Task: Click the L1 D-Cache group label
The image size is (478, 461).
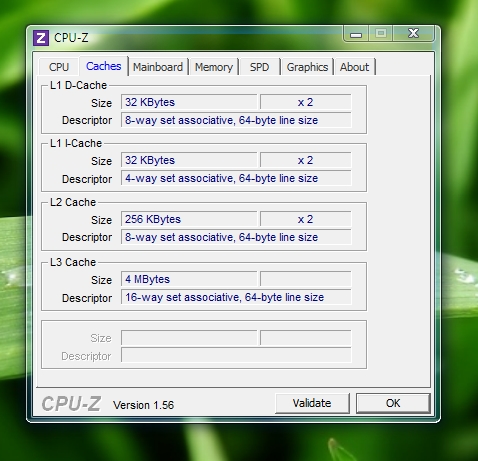Action: click(78, 85)
